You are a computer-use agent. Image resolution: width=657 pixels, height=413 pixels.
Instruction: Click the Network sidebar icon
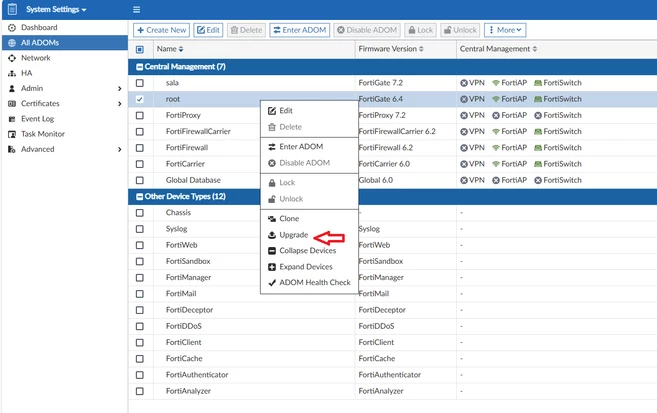point(12,58)
